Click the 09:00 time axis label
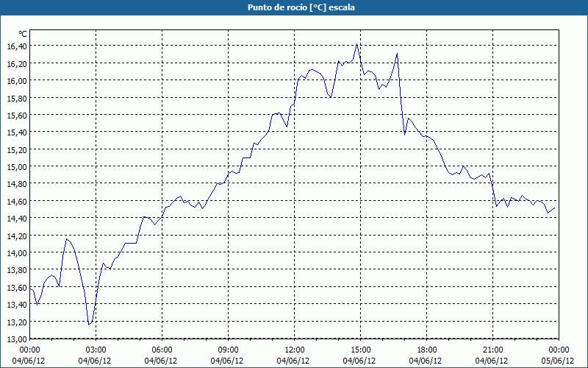588x368 pixels. [228, 350]
